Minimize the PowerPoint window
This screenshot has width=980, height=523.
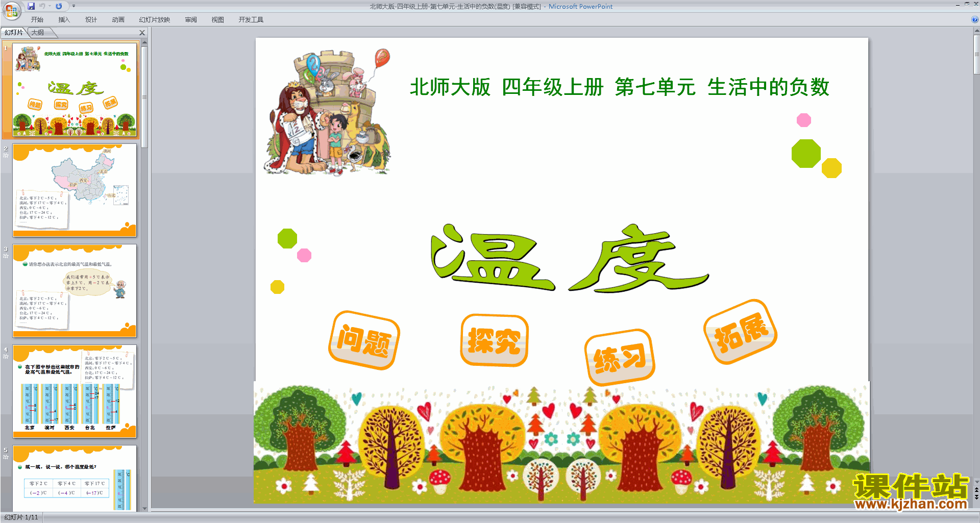pos(958,5)
